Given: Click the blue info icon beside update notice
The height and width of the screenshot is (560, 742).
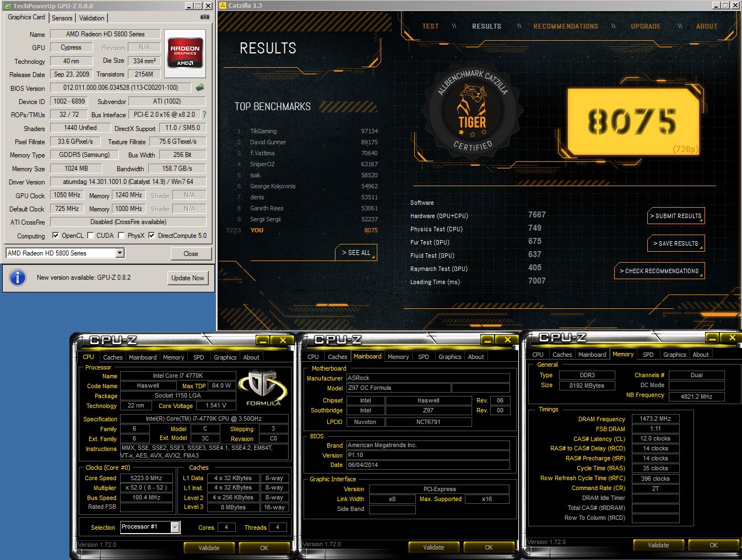Looking at the screenshot, I should point(18,278).
